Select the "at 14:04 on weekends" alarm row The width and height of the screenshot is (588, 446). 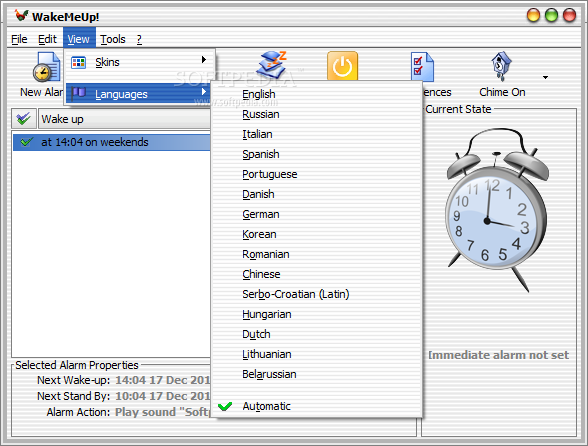112,142
